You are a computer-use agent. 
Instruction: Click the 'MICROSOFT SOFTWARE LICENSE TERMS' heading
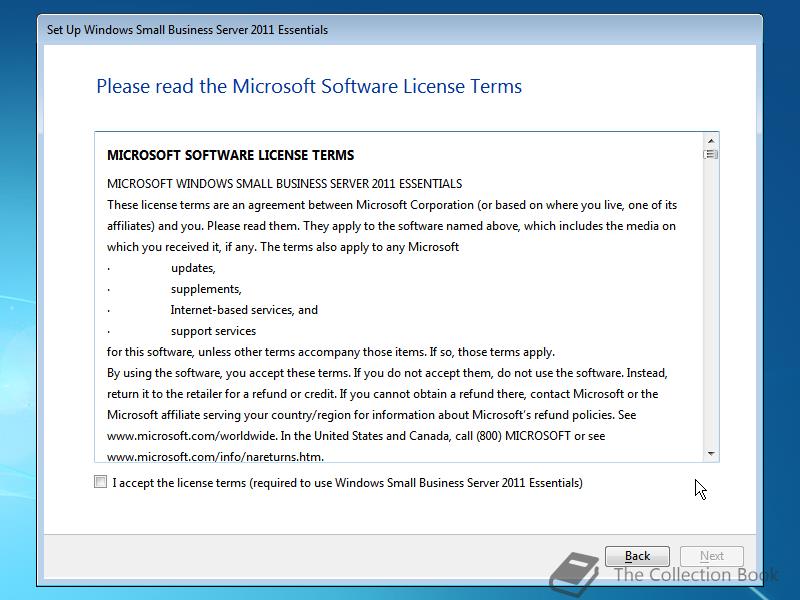230,155
